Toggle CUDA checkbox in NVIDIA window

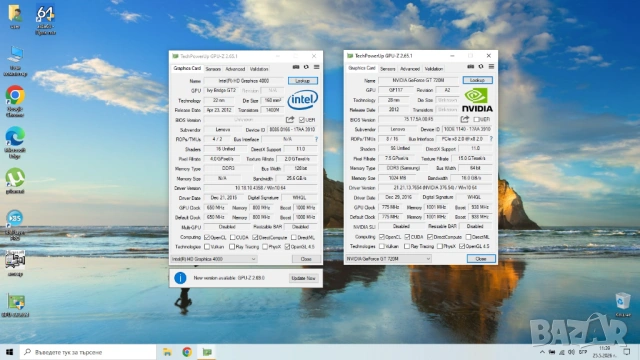click(x=407, y=237)
